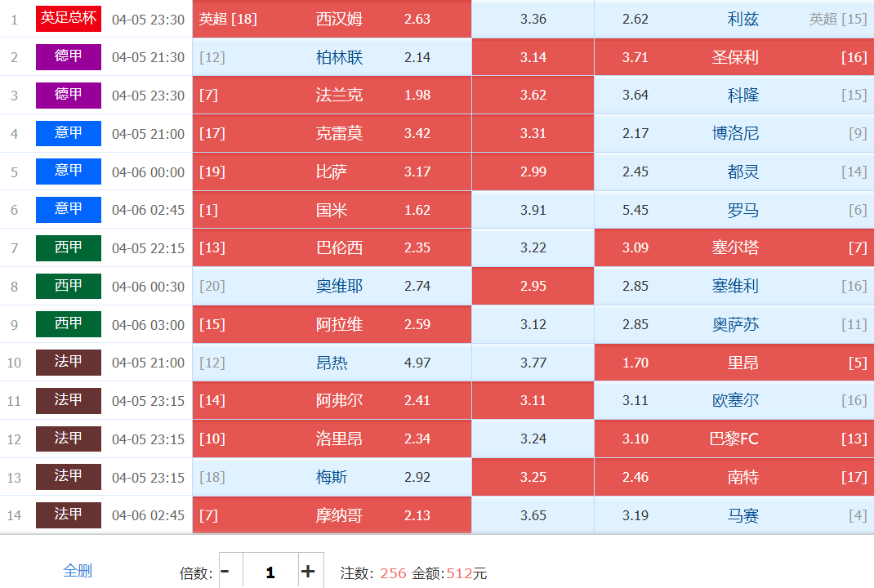Click the 倍数 multiplier input field
The image size is (874, 588).
coord(270,572)
